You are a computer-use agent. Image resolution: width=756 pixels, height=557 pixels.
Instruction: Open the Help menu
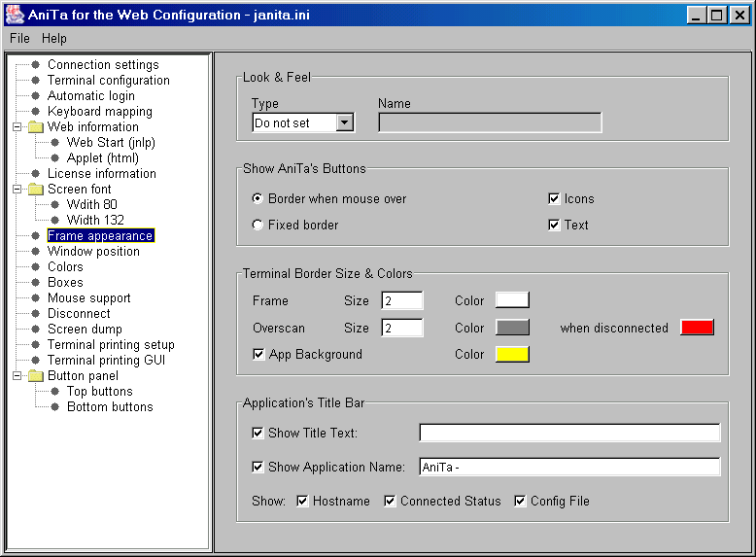pos(54,39)
